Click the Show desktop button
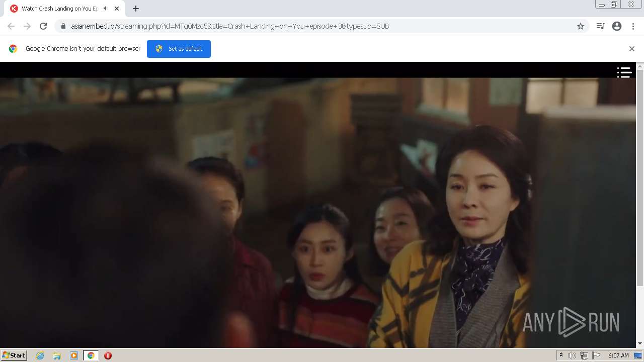Image resolution: width=644 pixels, height=362 pixels. 638,355
